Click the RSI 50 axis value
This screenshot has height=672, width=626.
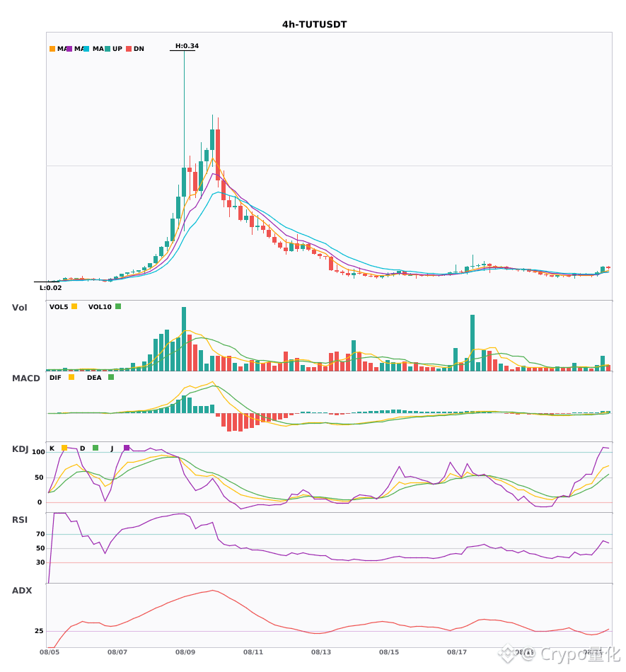[40, 548]
